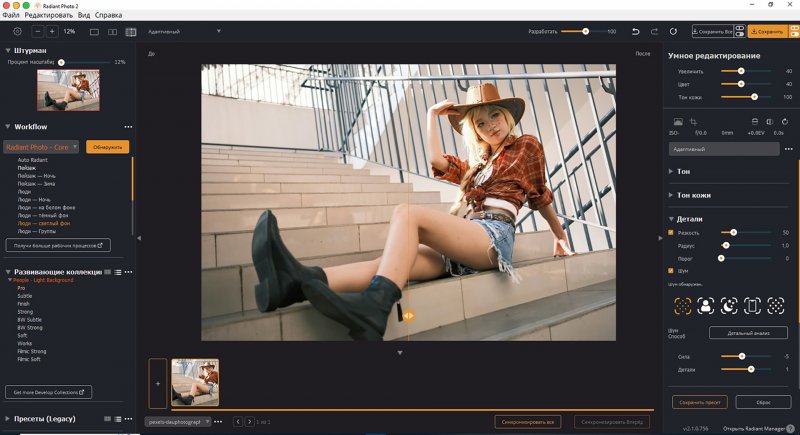Toggle the Резкость checkbox
The image size is (800, 435).
671,233
